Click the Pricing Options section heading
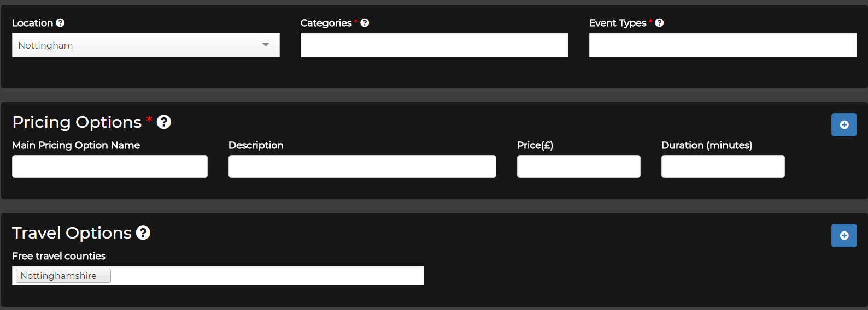The image size is (868, 310). coord(77,122)
